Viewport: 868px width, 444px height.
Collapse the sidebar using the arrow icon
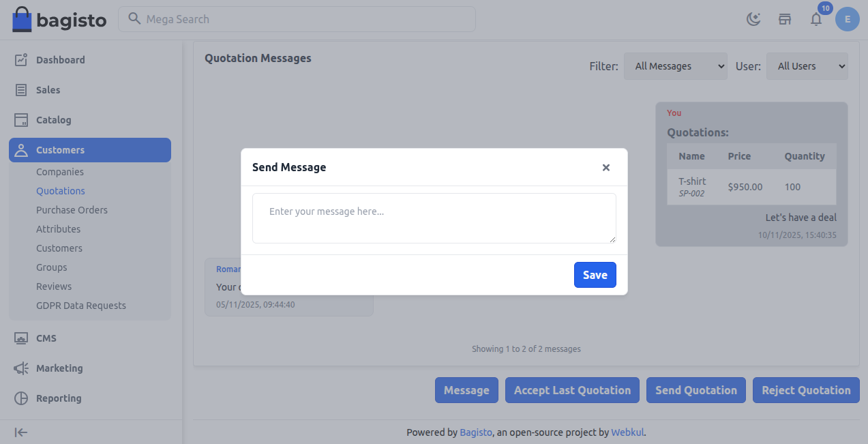pyautogui.click(x=20, y=432)
